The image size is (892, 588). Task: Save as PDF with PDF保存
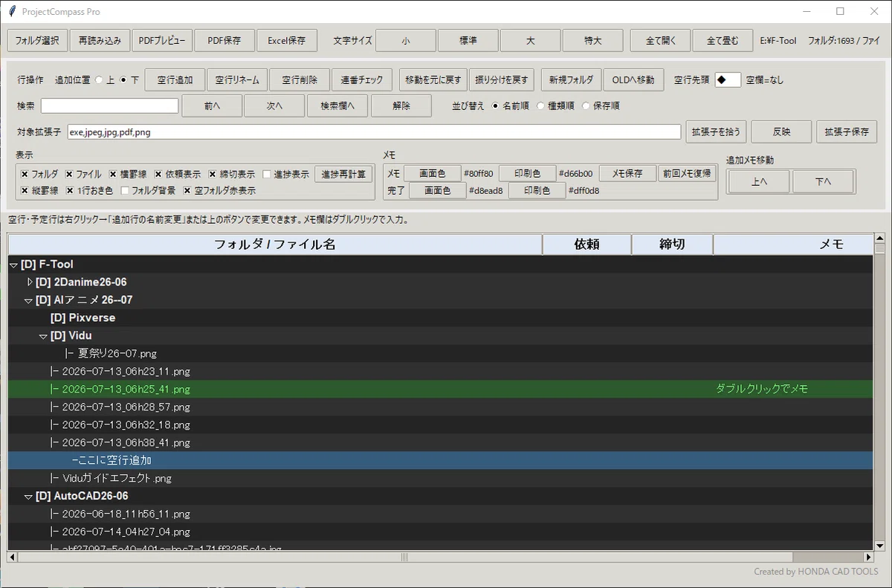coord(224,41)
